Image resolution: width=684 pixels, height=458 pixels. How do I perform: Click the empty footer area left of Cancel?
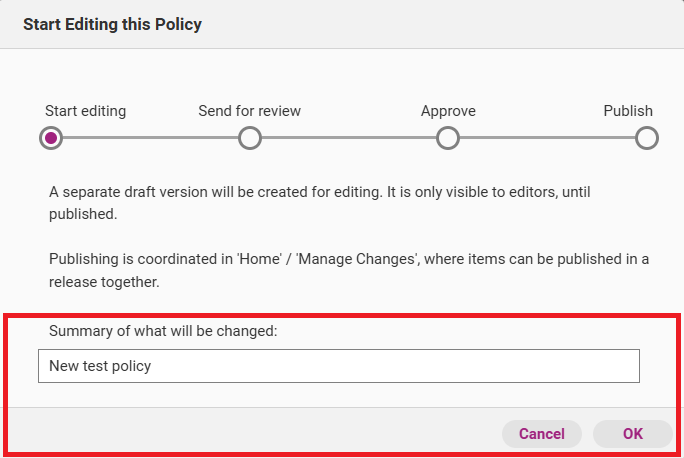pyautogui.click(x=250, y=433)
